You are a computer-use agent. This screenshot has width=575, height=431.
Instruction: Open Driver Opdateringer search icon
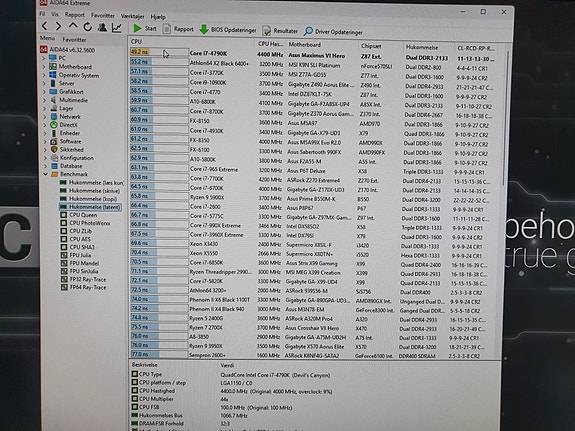click(x=308, y=31)
